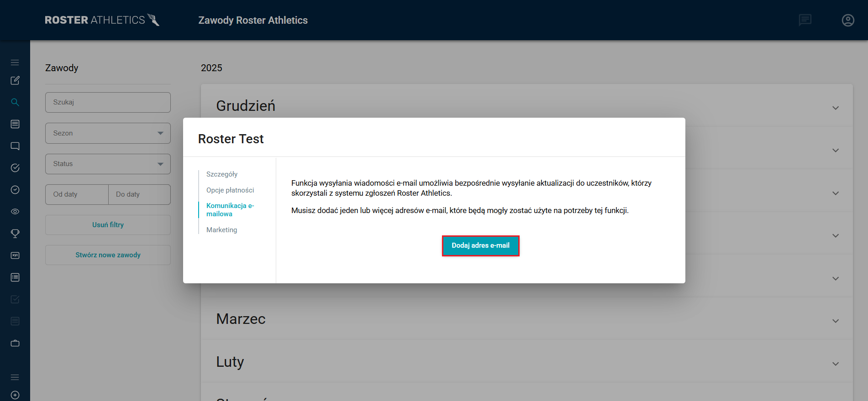The height and width of the screenshot is (401, 868).
Task: Click the Dodaj adres e-mail button
Action: click(480, 245)
